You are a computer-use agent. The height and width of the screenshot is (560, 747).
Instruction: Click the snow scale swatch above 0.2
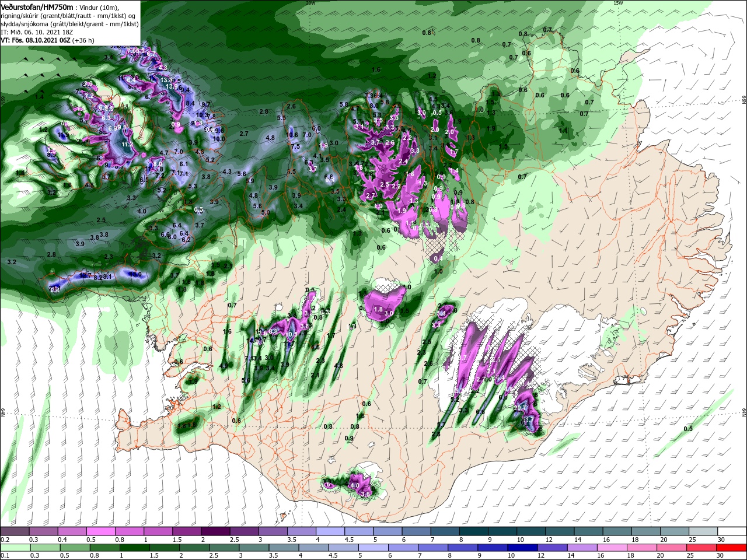coord(15,531)
